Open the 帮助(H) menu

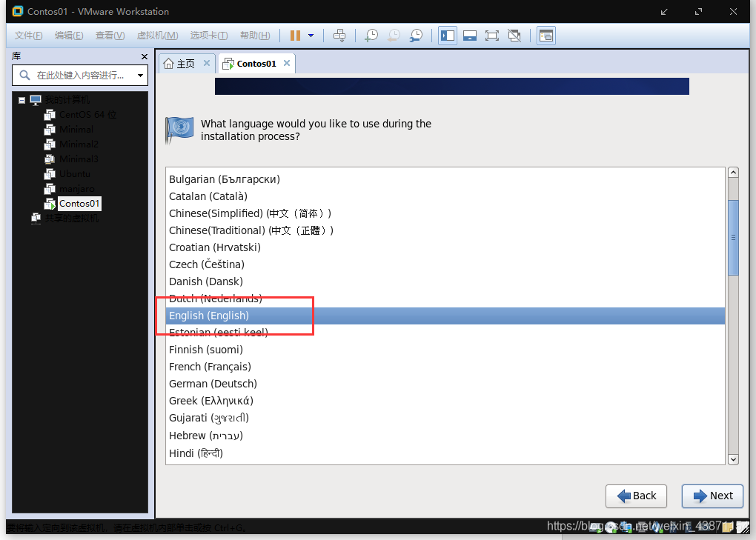point(255,36)
